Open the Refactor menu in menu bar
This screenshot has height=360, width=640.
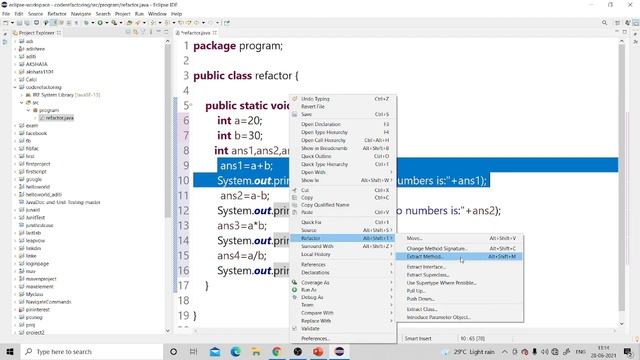coord(57,14)
